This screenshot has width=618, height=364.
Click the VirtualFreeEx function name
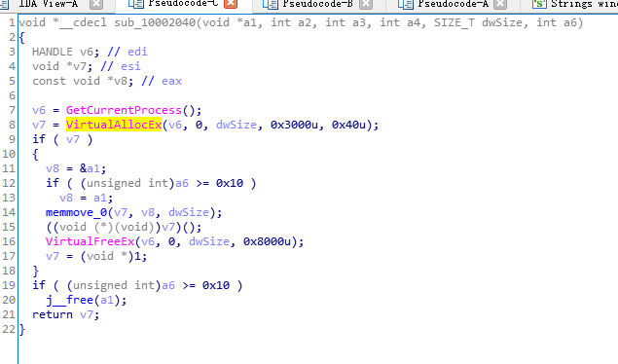pos(90,241)
